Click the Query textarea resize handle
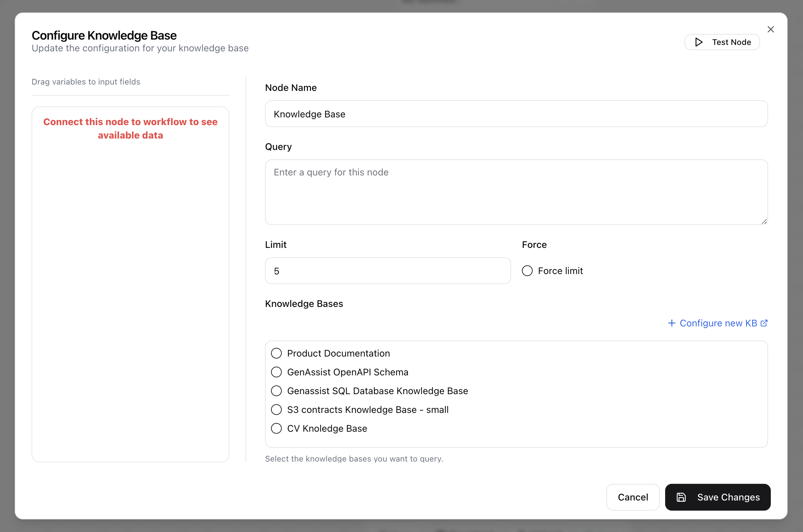This screenshot has height=532, width=803. (x=764, y=221)
